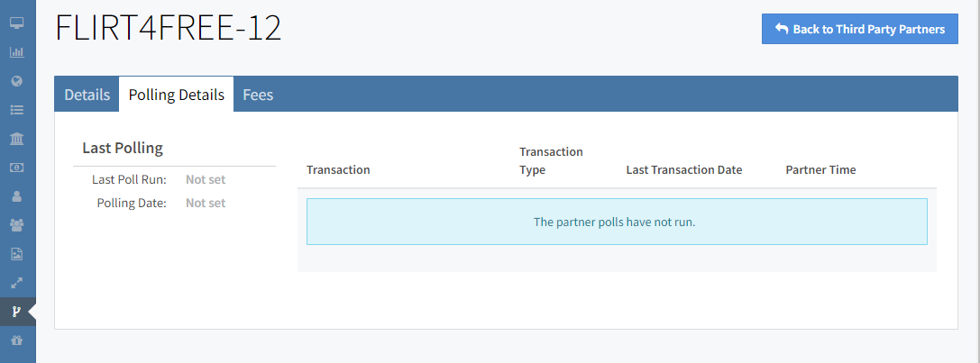980x363 pixels.
Task: Select the code branch partners icon
Action: (x=16, y=312)
